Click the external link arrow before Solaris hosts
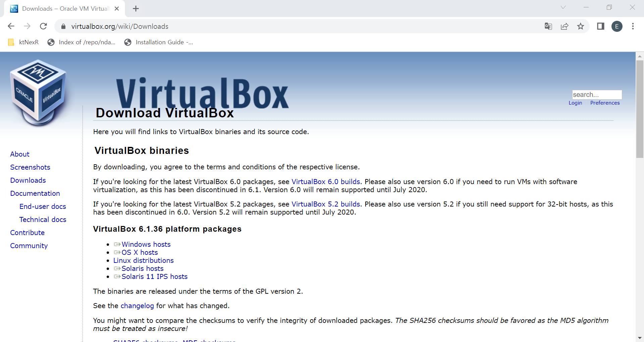This screenshot has height=342, width=644. pos(117,269)
